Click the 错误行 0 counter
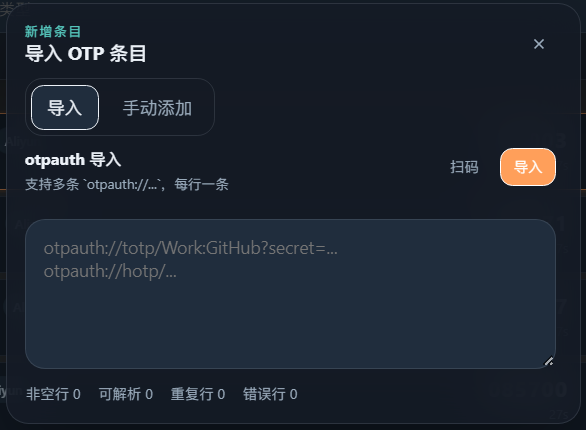586x430 pixels. [x=270, y=394]
